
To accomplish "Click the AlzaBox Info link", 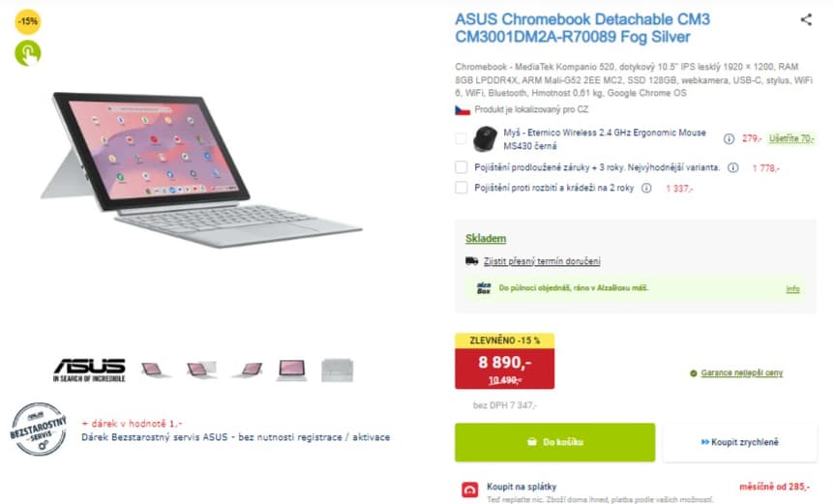I will tap(792, 288).
